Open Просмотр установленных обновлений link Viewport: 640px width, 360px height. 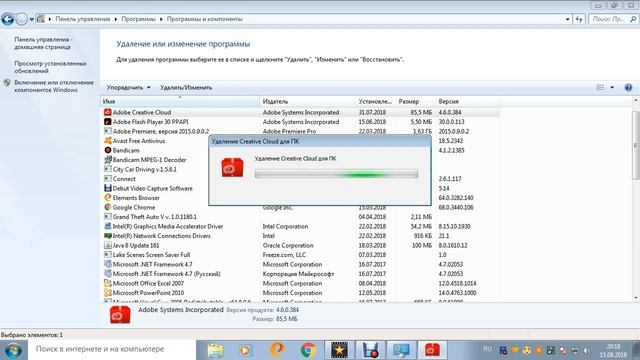(x=50, y=67)
